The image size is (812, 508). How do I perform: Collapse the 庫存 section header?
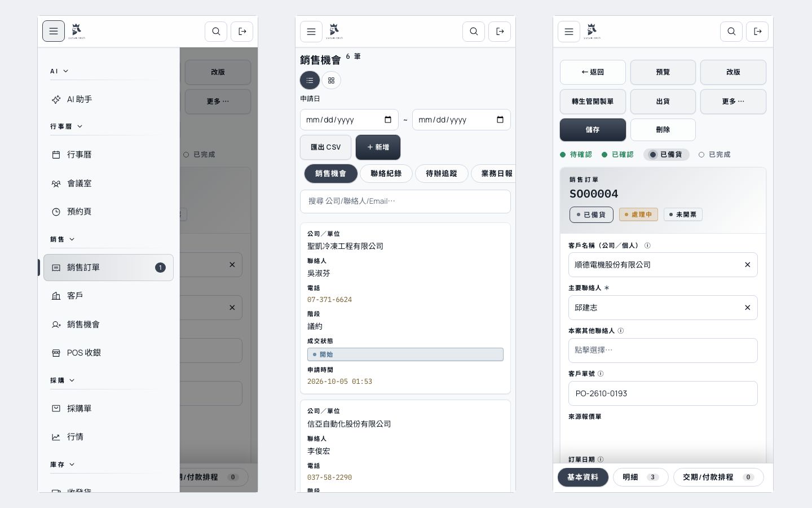point(62,465)
